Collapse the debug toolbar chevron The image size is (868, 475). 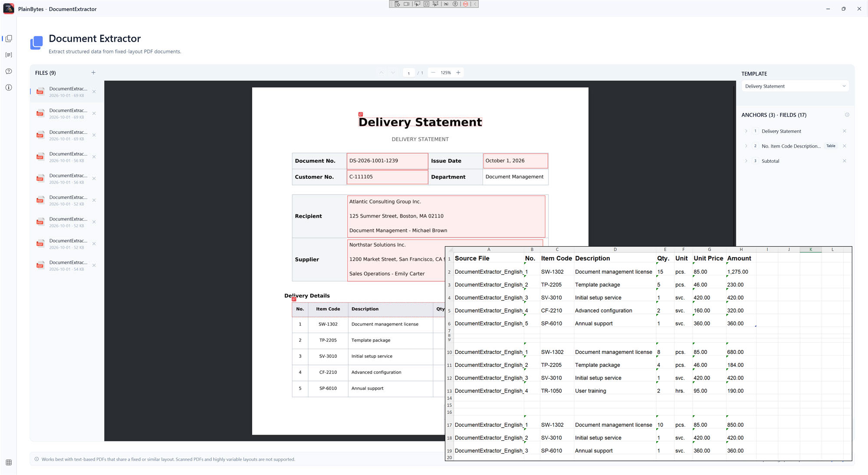475,4
